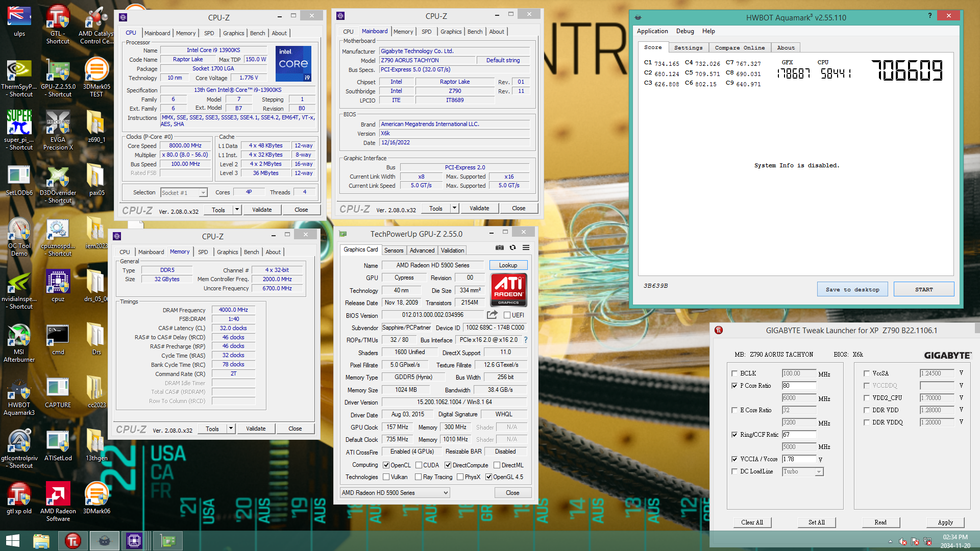Launch ThermSpy Shortcut desktop icon
This screenshot has height=551, width=980.
click(x=19, y=78)
